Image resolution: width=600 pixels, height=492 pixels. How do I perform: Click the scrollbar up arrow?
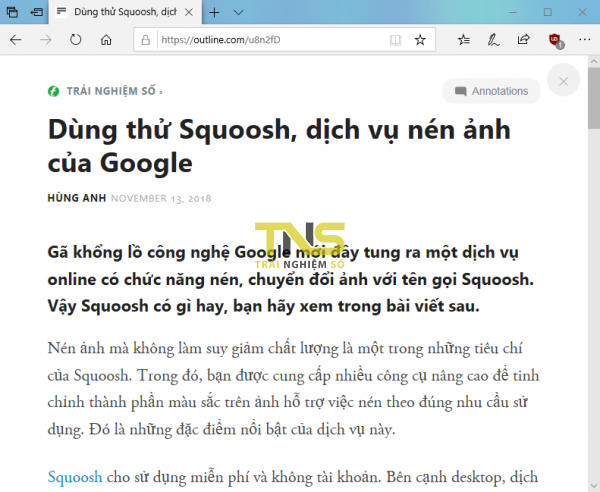pos(594,61)
